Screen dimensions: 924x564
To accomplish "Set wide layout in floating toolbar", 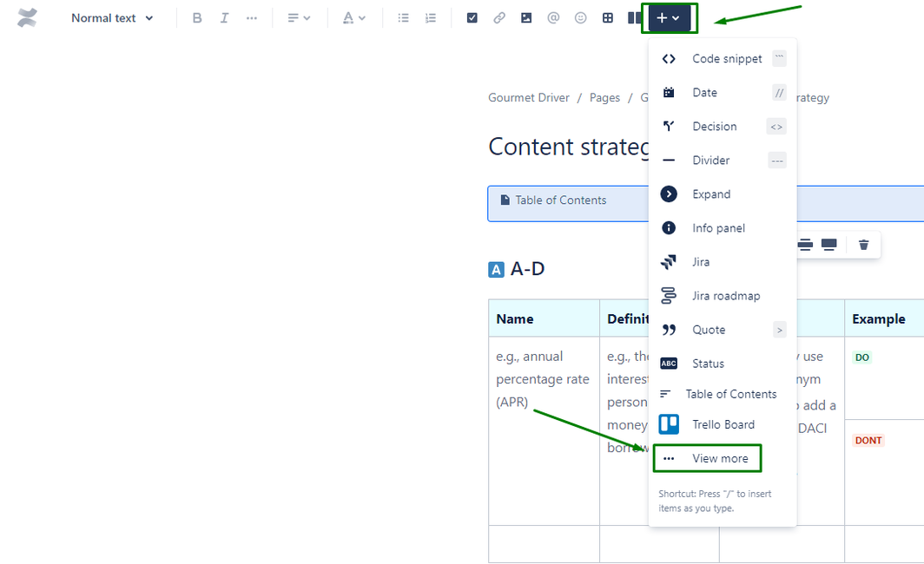I will pos(805,245).
